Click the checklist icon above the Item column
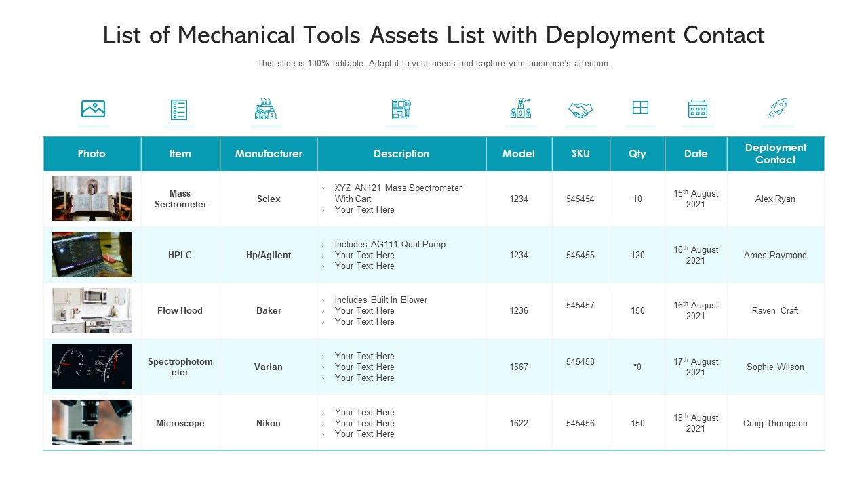This screenshot has width=868, height=488. [179, 109]
